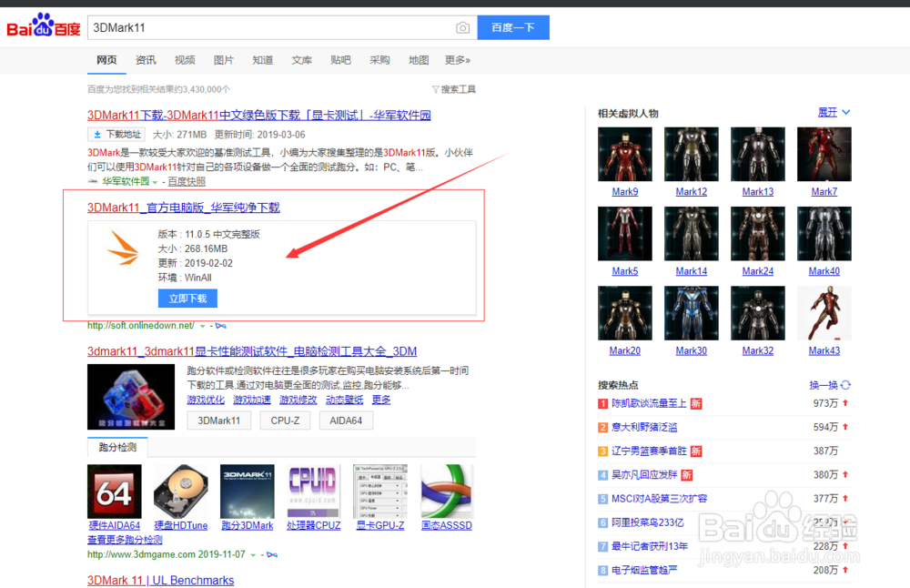Screen dimensions: 910x588
Task: Click the Mark43 flying armor thumbnail
Action: 824,313
